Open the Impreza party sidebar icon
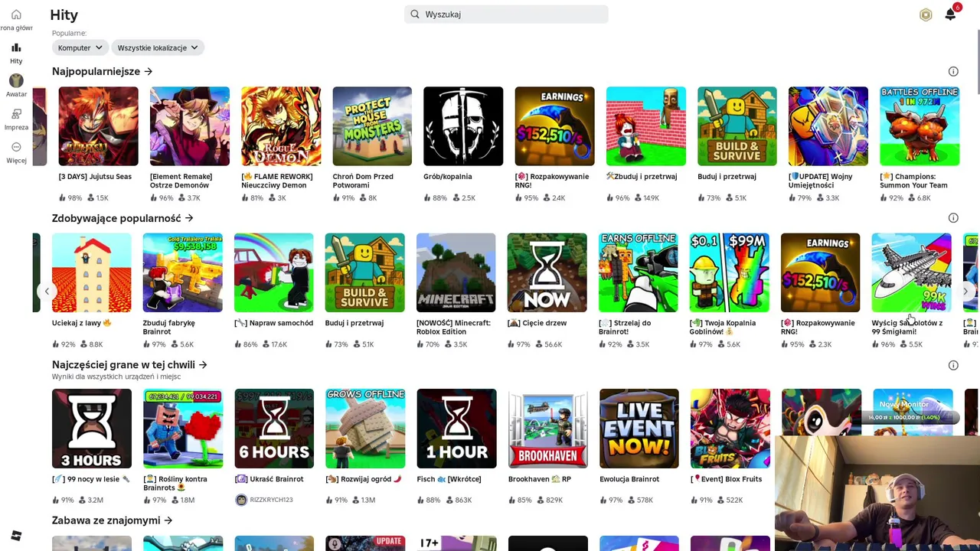Viewport: 980px width, 551px height. click(16, 114)
